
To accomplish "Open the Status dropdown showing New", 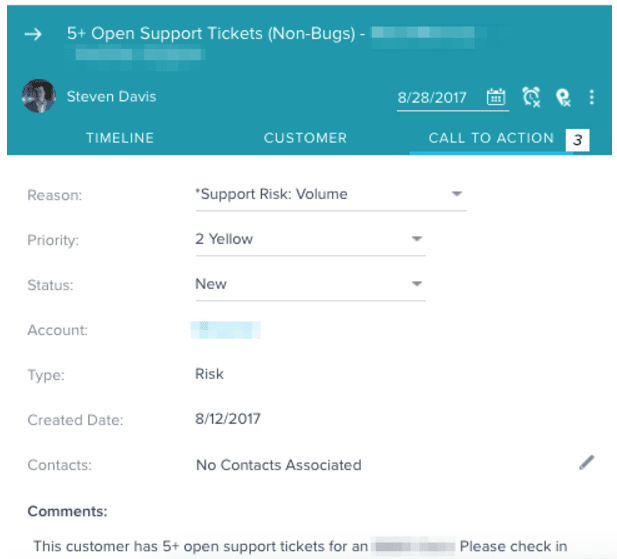I will point(416,284).
